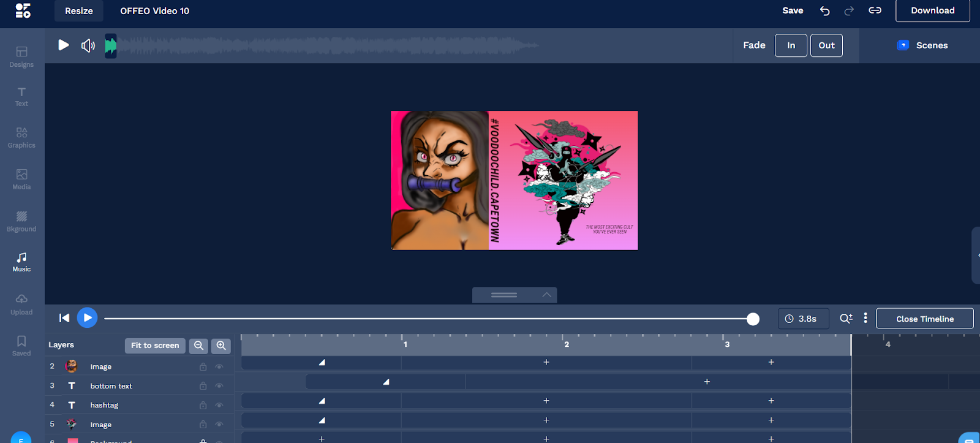Expand the right side panel handle
This screenshot has height=443, width=980.
[976, 256]
